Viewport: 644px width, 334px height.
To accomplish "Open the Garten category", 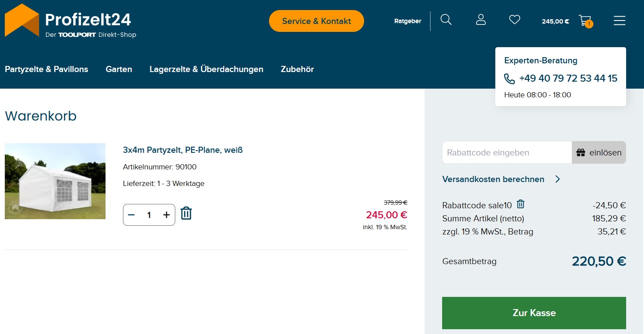I will [119, 69].
